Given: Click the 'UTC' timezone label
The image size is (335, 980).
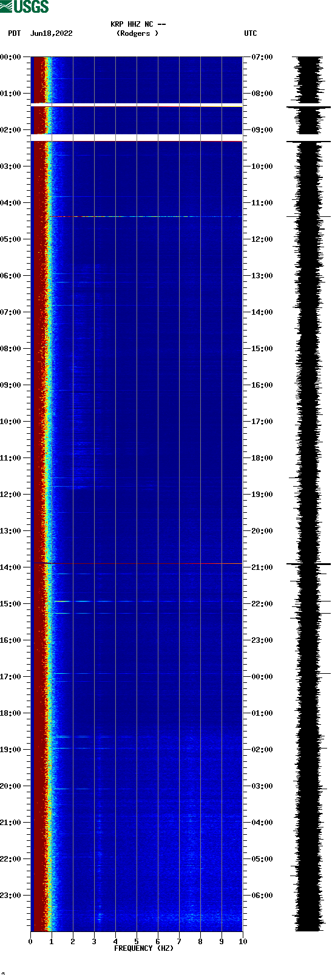Looking at the screenshot, I should pos(251,33).
